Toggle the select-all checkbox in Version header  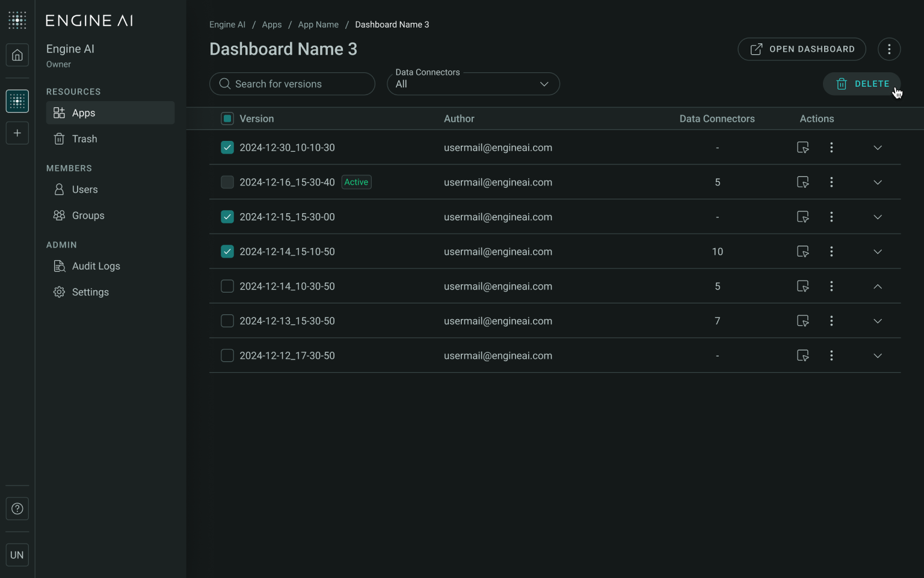[x=227, y=119]
